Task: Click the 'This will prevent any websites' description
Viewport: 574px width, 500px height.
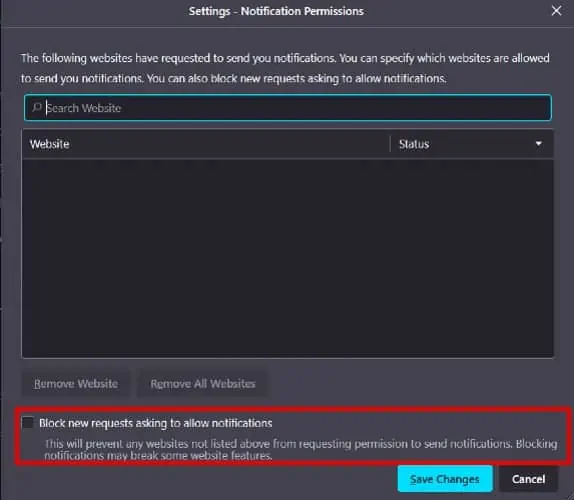Action: (x=301, y=449)
